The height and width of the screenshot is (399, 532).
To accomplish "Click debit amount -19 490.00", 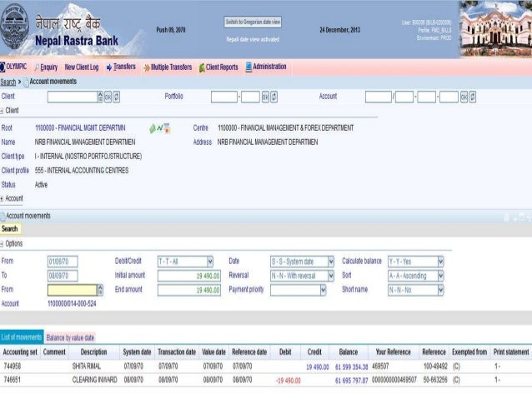I will pos(289,381).
